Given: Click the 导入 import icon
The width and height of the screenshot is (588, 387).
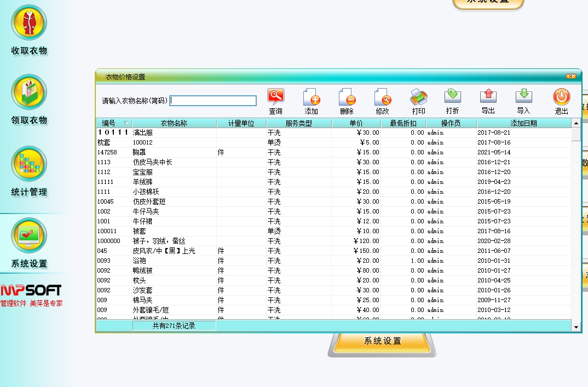Looking at the screenshot, I should [523, 97].
